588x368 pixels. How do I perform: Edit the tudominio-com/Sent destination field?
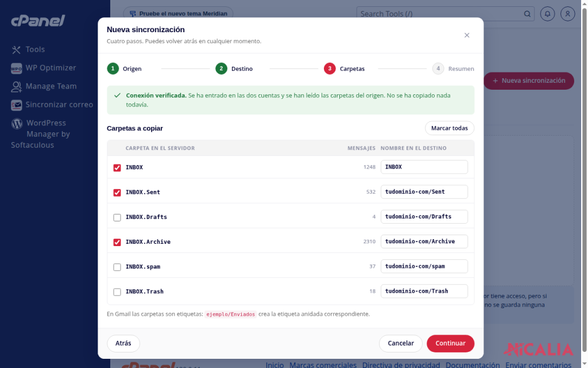(424, 192)
